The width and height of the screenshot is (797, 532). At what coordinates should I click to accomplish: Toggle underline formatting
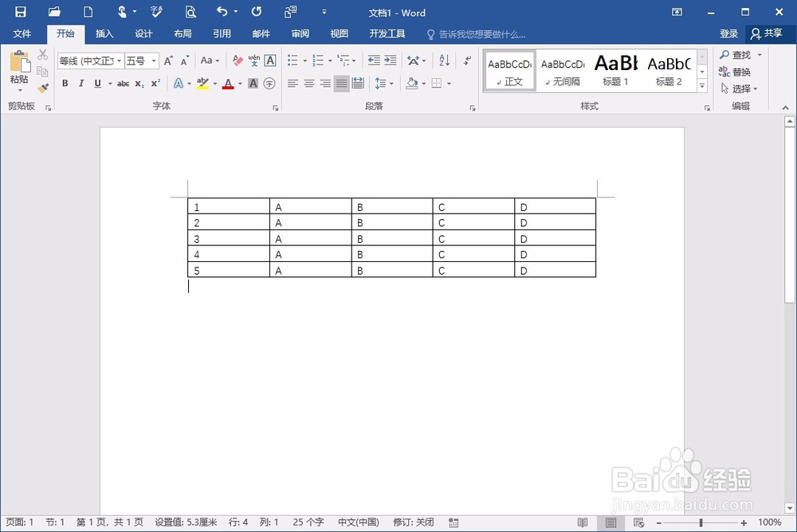click(x=97, y=84)
